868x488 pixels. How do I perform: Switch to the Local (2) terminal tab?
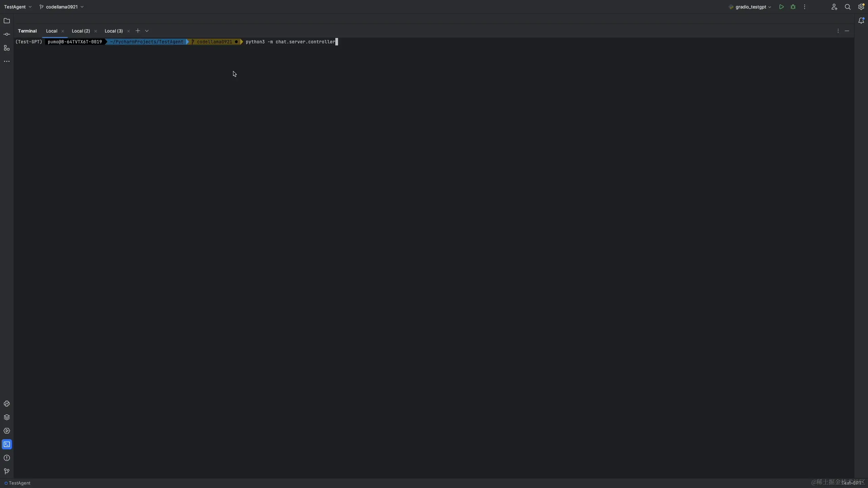click(80, 31)
